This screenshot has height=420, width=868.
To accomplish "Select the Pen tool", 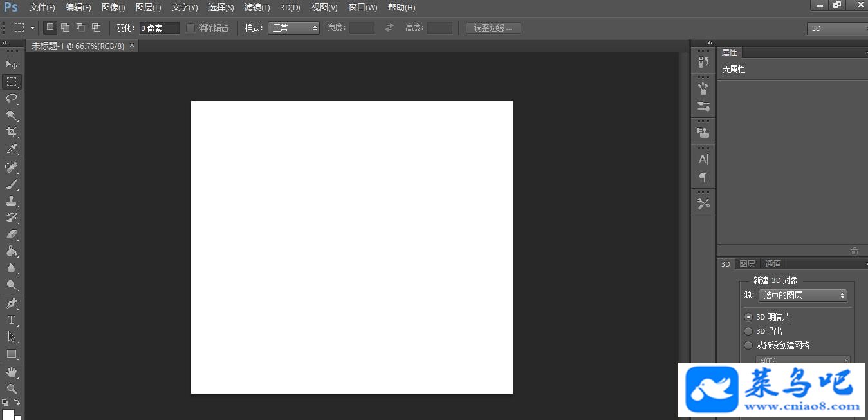I will tap(12, 303).
